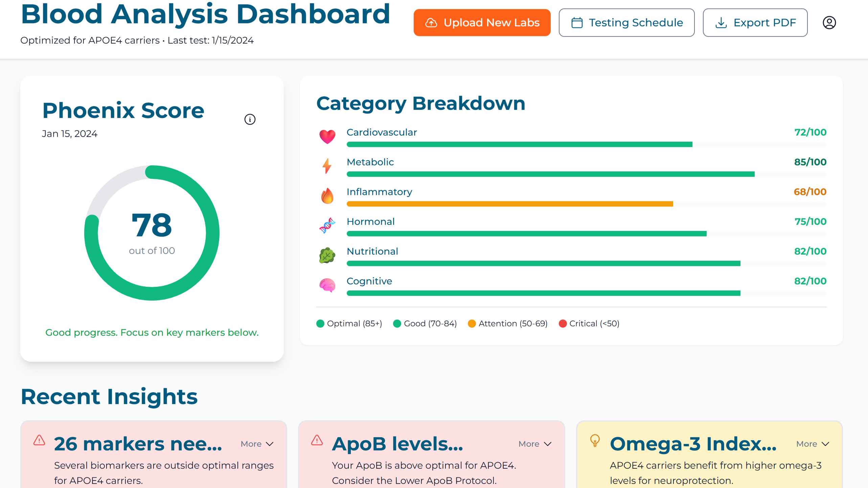Click the Phoenix Score circular gauge
The width and height of the screenshot is (868, 488).
[152, 233]
